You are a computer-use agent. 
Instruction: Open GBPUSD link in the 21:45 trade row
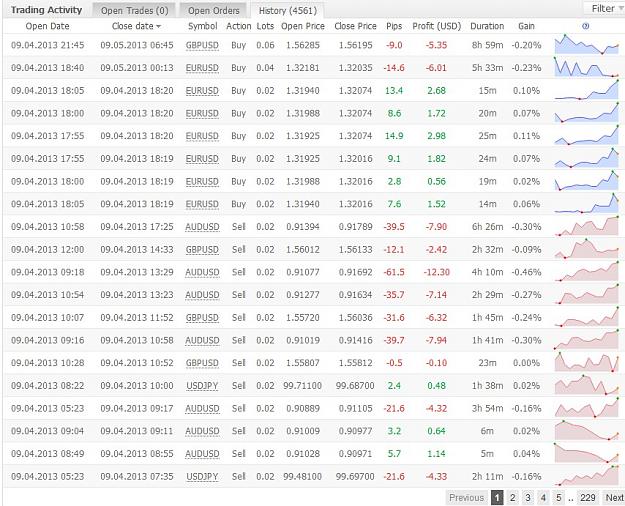(202, 45)
